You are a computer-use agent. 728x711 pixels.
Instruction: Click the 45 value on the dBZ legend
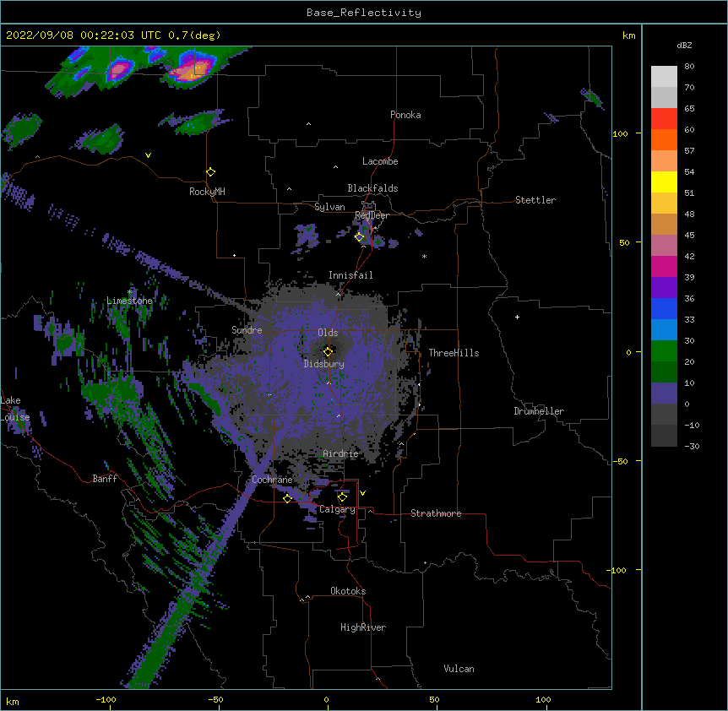click(x=689, y=235)
